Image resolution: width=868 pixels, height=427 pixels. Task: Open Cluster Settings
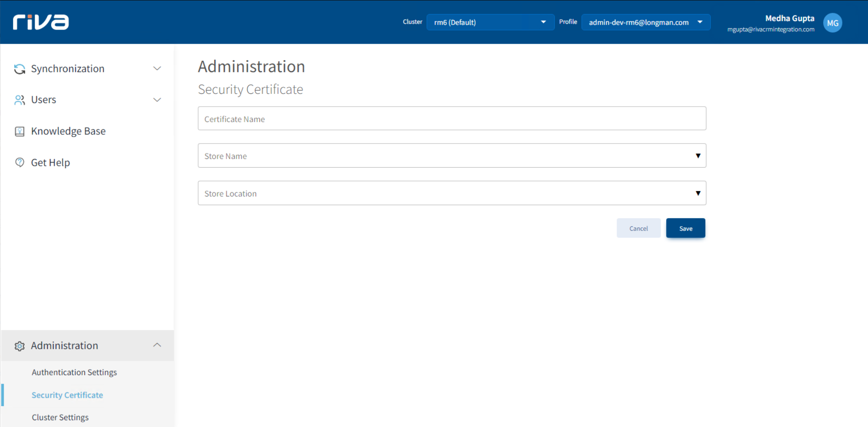tap(60, 417)
